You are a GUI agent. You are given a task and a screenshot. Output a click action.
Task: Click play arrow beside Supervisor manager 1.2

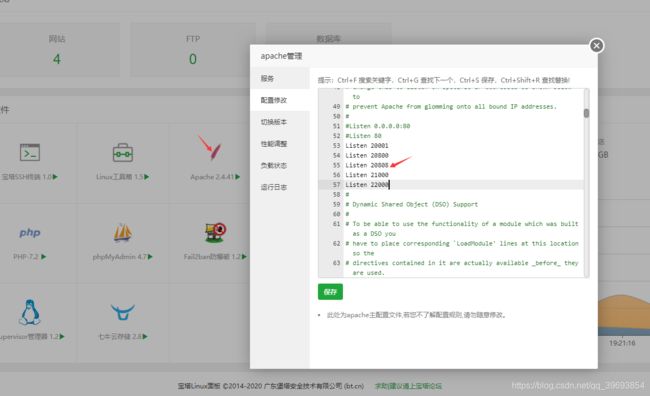pyautogui.click(x=62, y=336)
